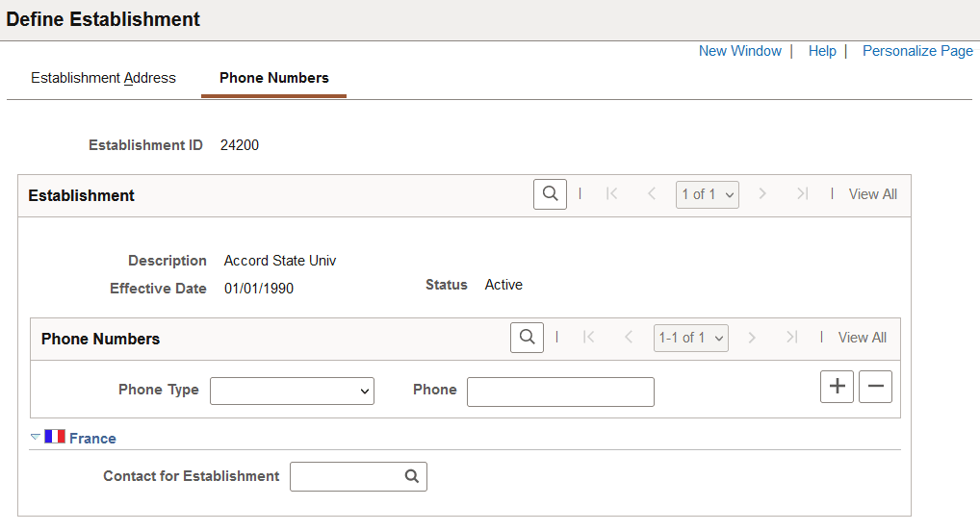Collapse the France section

coord(36,437)
